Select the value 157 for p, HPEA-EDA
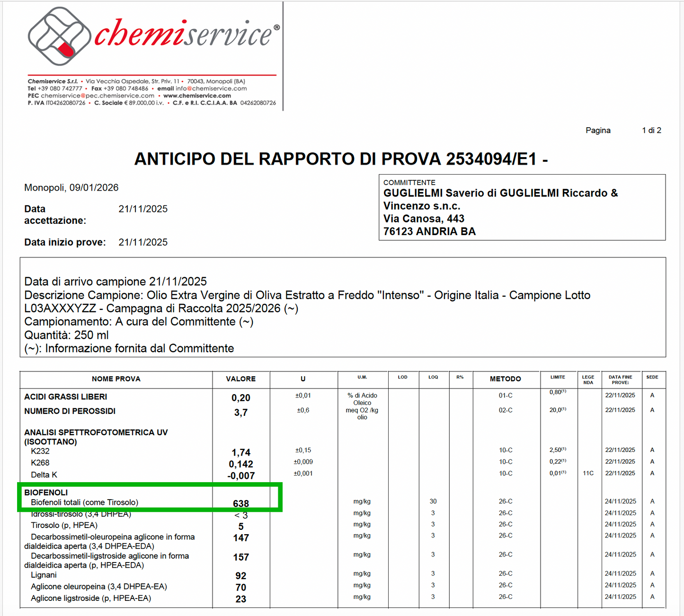 [x=241, y=557]
